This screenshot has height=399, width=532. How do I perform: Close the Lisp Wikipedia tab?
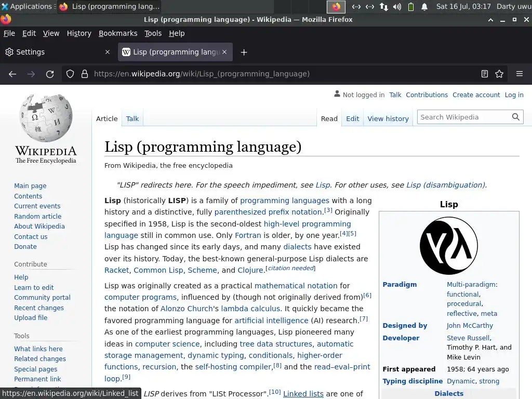click(224, 52)
